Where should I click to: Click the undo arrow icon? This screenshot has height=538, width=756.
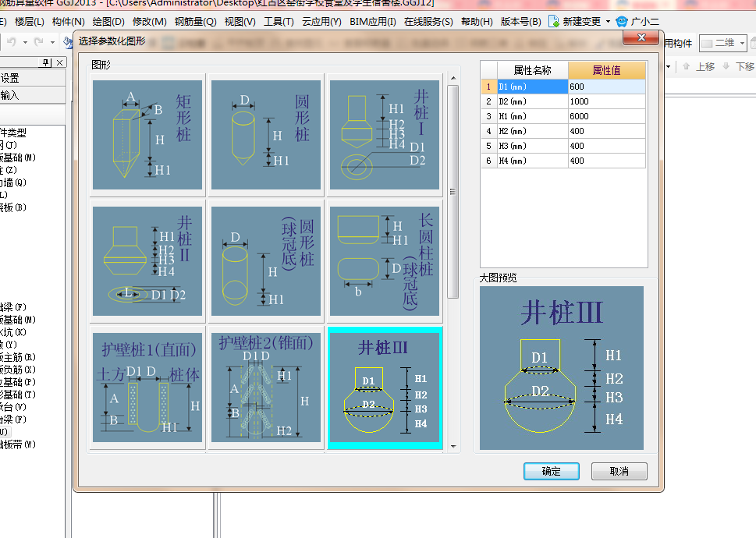tap(12, 42)
